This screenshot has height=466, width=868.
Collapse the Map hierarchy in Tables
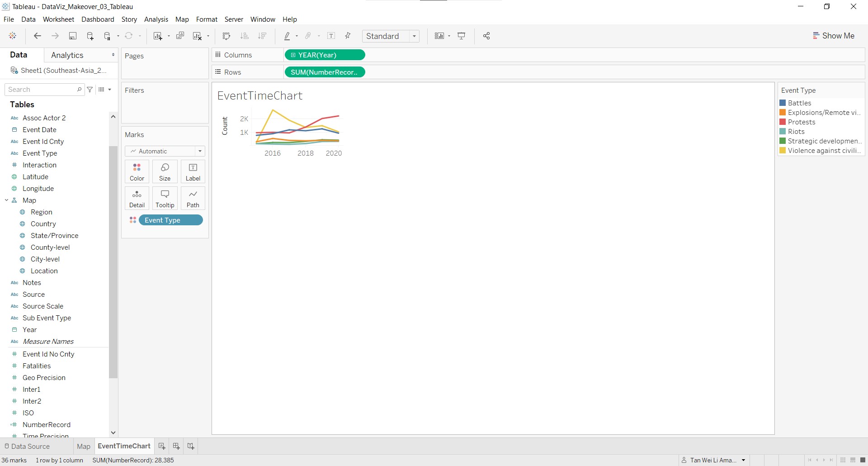[7, 200]
